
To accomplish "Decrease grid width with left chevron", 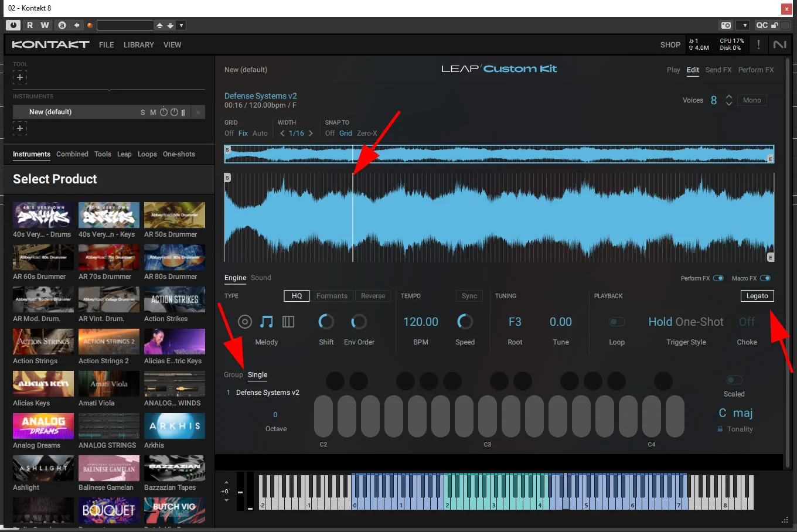I will [x=282, y=134].
